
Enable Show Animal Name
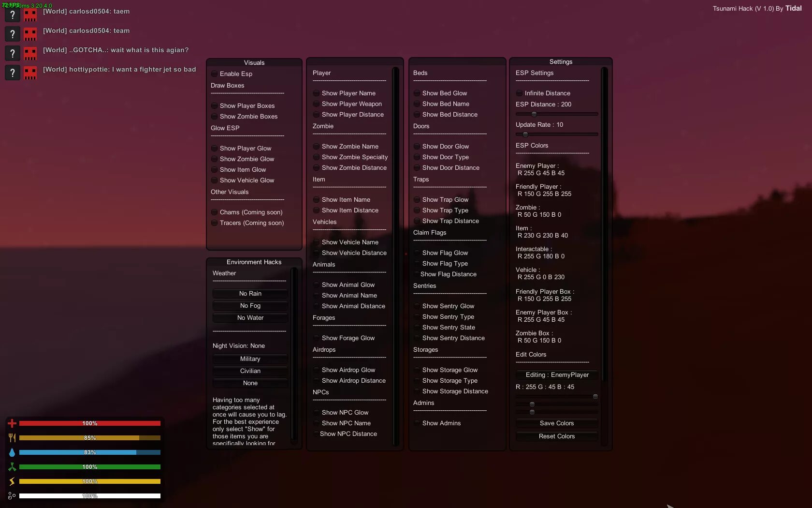point(317,295)
